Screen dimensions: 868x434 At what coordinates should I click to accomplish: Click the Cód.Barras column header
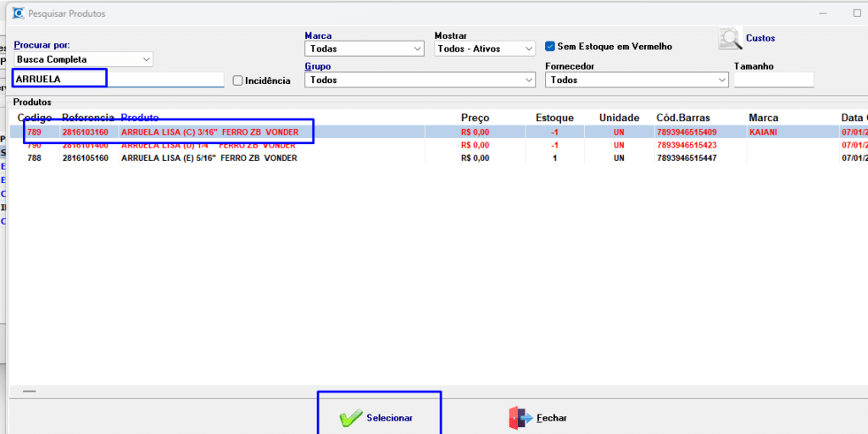[683, 118]
